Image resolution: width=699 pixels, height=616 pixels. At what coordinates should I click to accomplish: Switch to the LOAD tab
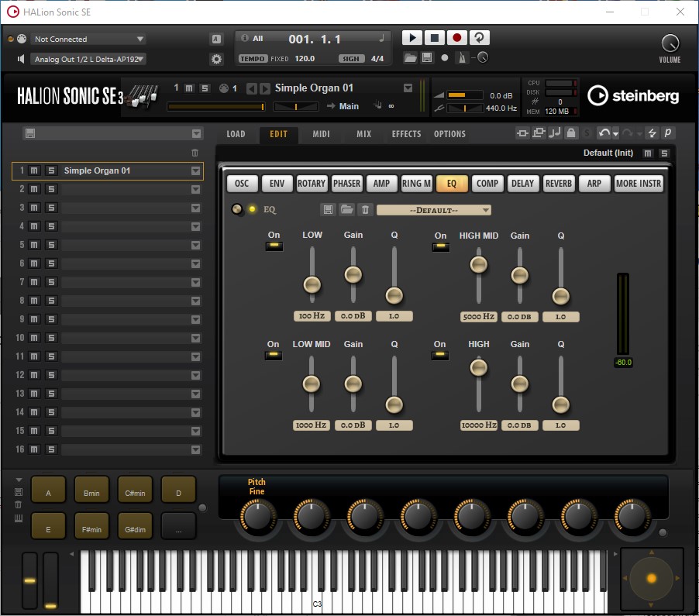coord(236,134)
